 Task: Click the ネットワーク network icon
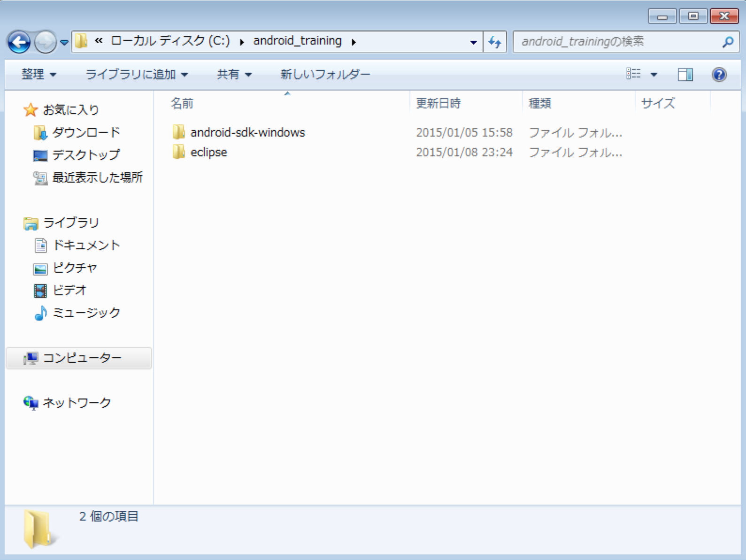(31, 403)
